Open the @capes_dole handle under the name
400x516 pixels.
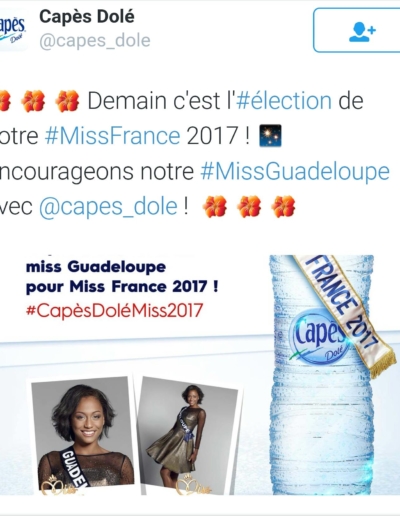click(95, 41)
